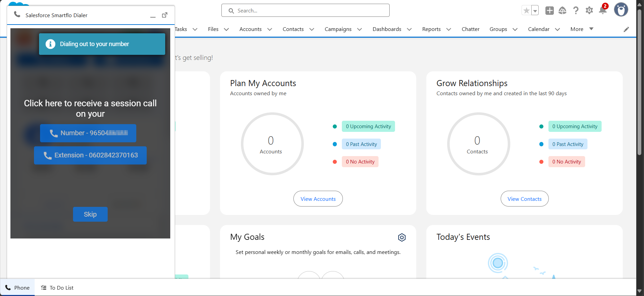
Task: Open the Chatter tab
Action: 470,29
